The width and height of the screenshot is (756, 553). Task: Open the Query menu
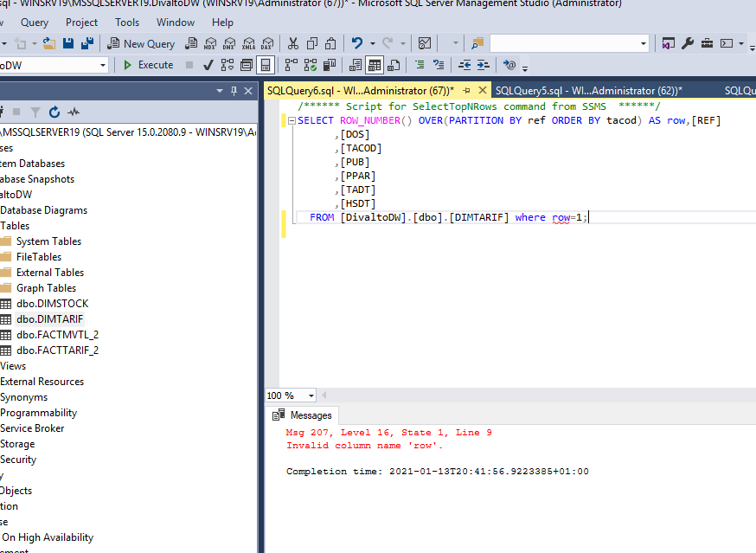[x=34, y=23]
